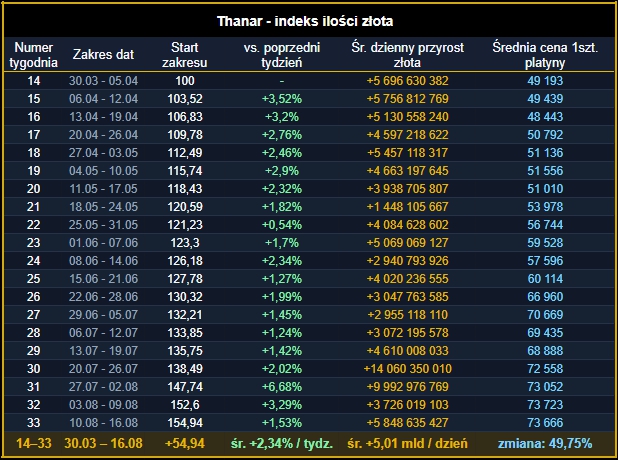618x460 pixels.
Task: Click start value '138,49'
Action: point(185,369)
